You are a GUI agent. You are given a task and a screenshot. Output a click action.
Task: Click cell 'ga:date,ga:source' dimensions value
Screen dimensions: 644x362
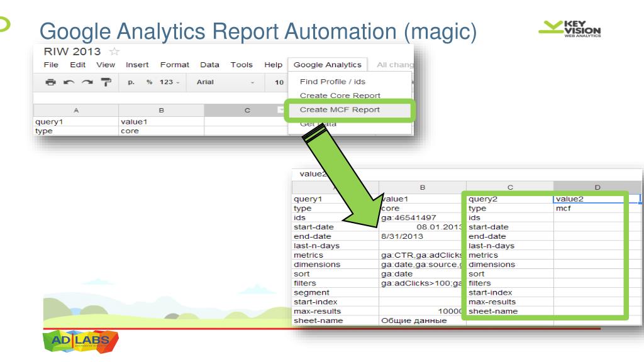tap(422, 265)
